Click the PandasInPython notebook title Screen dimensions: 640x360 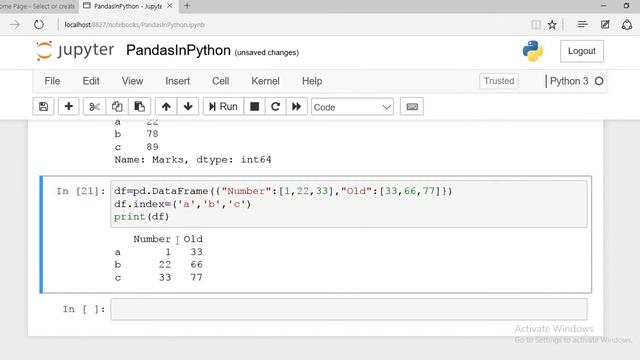(178, 50)
